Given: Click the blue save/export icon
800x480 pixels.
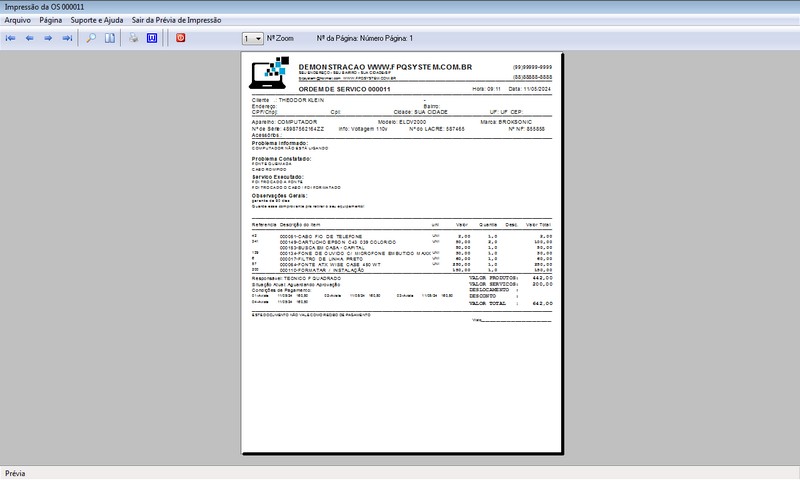Looking at the screenshot, I should 152,38.
